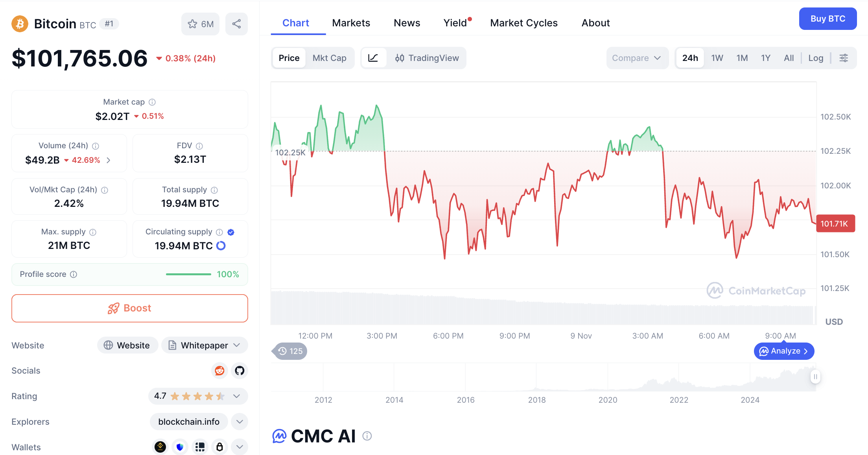
Task: Click the Market cap info icon
Action: 152,102
